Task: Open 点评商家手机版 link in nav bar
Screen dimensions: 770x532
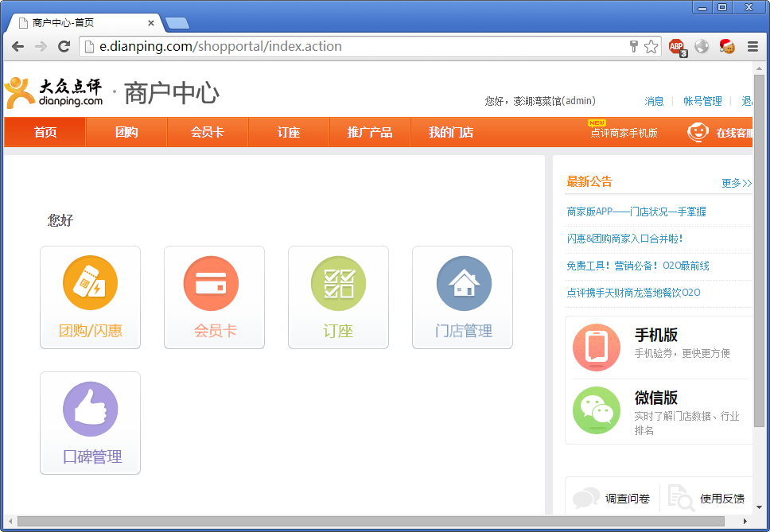Action: pyautogui.click(x=624, y=133)
